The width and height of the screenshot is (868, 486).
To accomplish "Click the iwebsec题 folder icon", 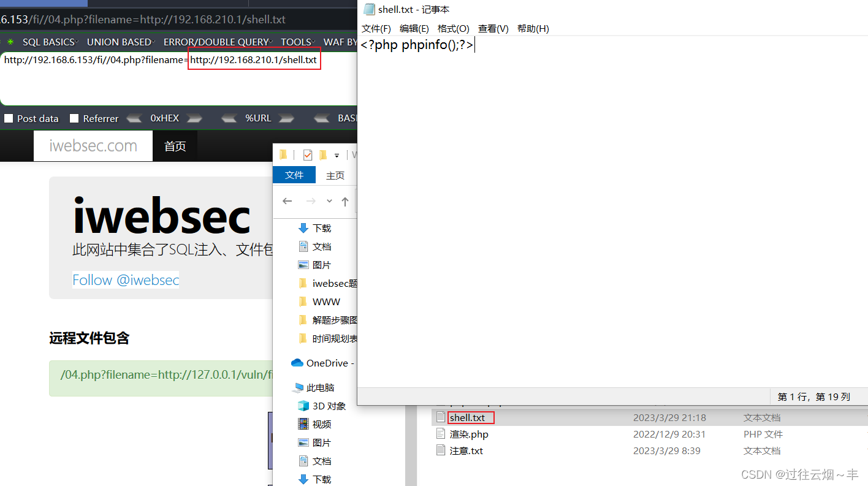I will click(303, 283).
